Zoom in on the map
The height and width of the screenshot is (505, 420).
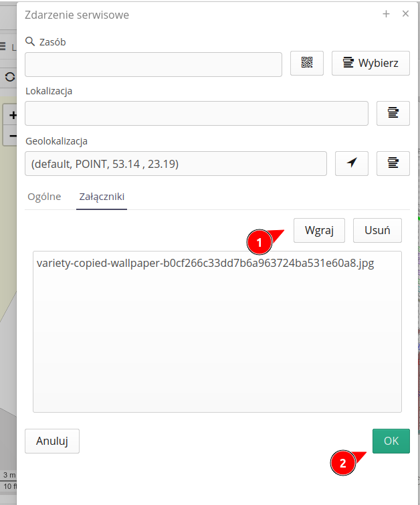pos(11,115)
